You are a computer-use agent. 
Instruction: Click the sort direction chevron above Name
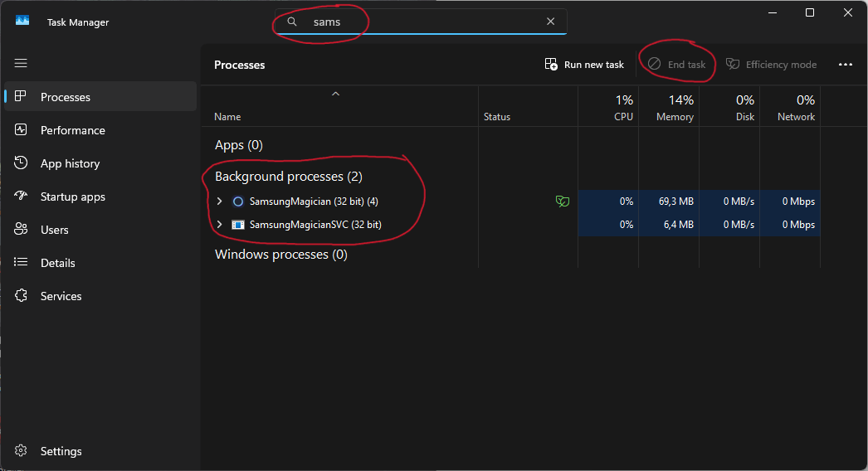click(x=335, y=94)
